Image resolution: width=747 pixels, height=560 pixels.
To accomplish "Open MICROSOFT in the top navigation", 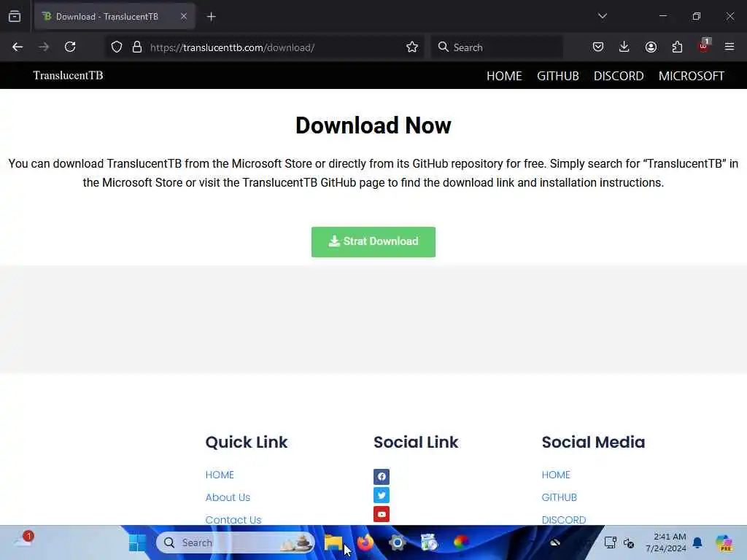I will point(692,76).
